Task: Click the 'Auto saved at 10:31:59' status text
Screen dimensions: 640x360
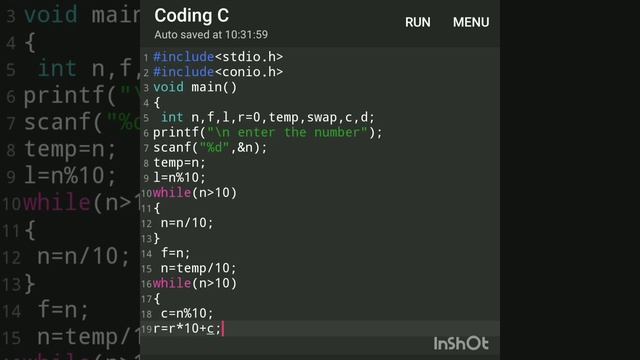Action: pyautogui.click(x=211, y=35)
